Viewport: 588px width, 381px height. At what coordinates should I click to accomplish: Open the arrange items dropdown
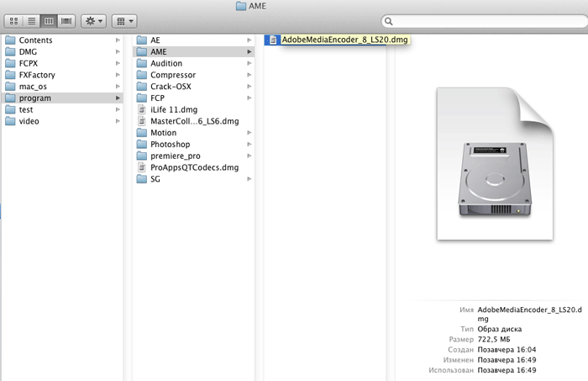pyautogui.click(x=124, y=21)
